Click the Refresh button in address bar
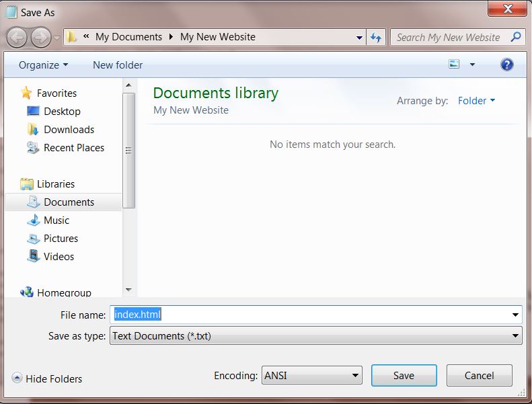Viewport: 532px width, 404px height. (375, 38)
